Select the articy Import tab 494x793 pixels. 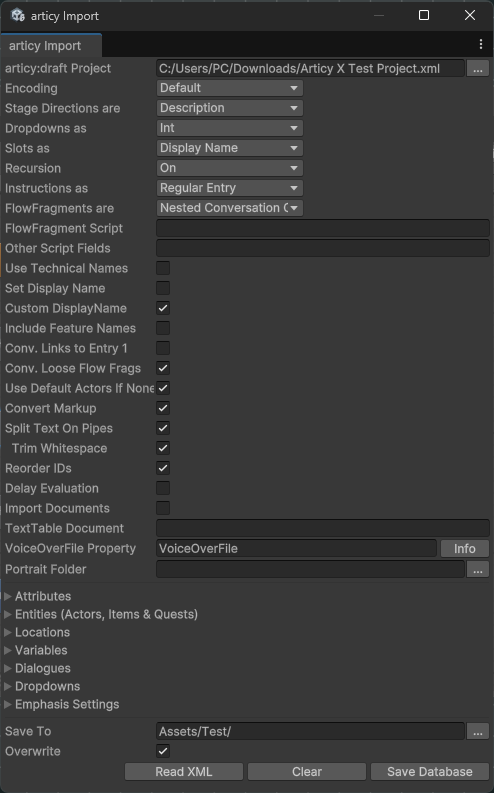click(51, 46)
